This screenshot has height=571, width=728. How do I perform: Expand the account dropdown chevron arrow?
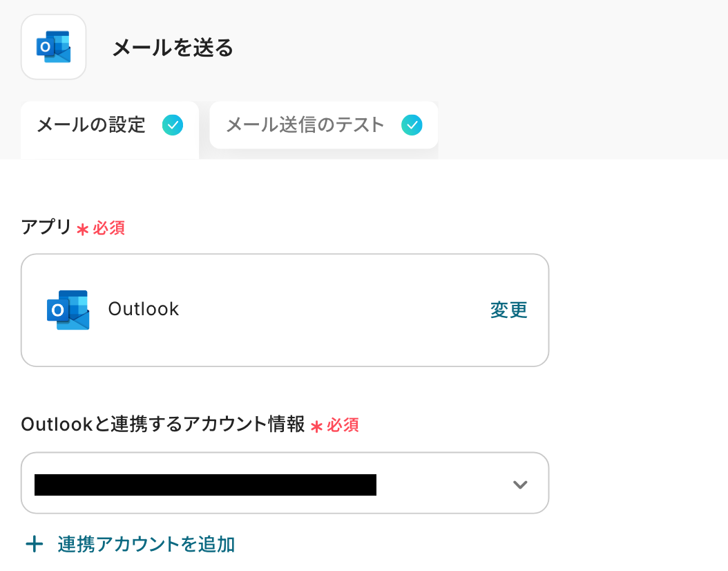(x=520, y=485)
